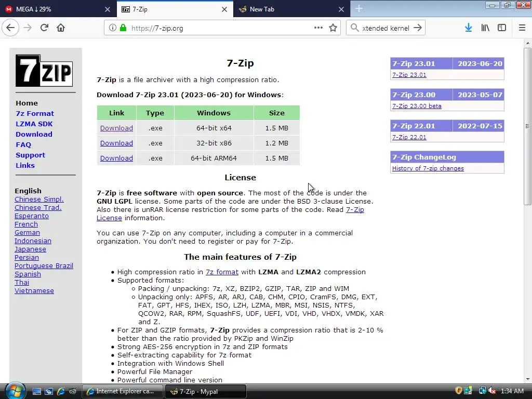The height and width of the screenshot is (399, 532).
Task: Open the Library bookshelf icon
Action: pos(485,28)
